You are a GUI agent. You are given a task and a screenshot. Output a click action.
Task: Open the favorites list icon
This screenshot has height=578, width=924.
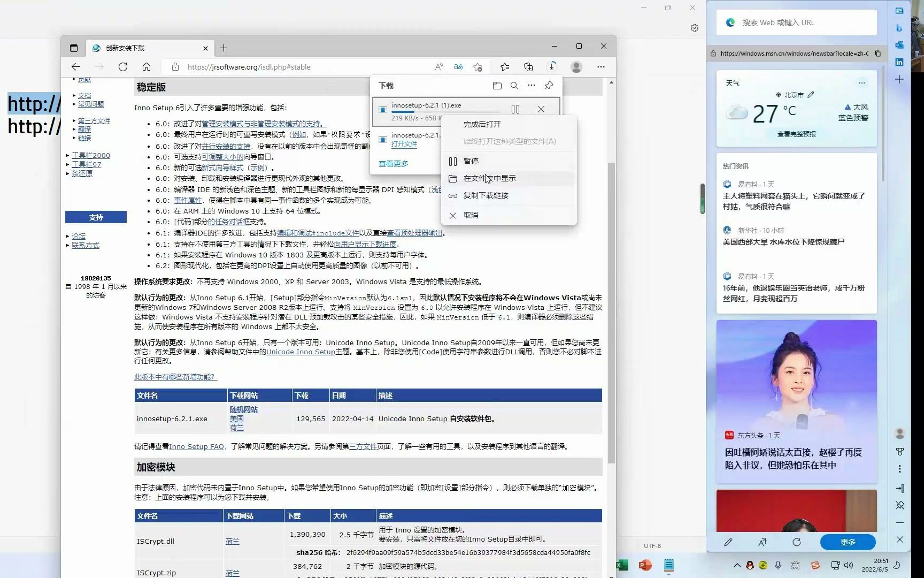(504, 67)
